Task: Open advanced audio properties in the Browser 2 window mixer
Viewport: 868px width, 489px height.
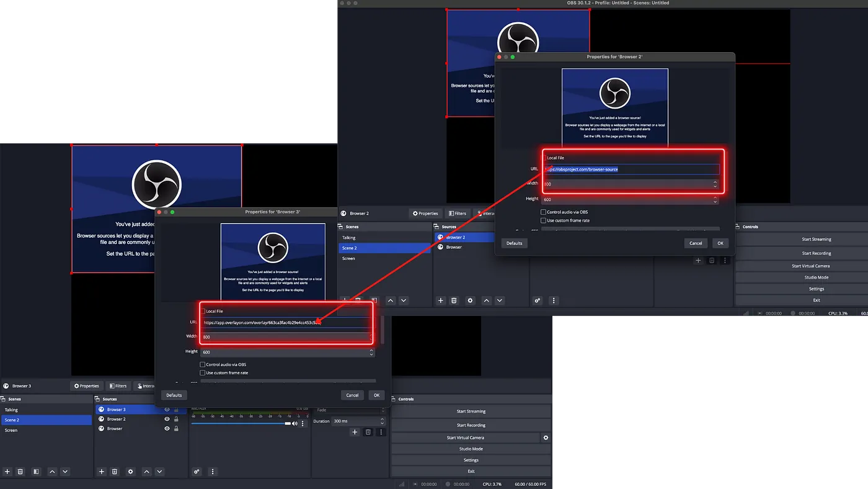Action: coord(538,300)
